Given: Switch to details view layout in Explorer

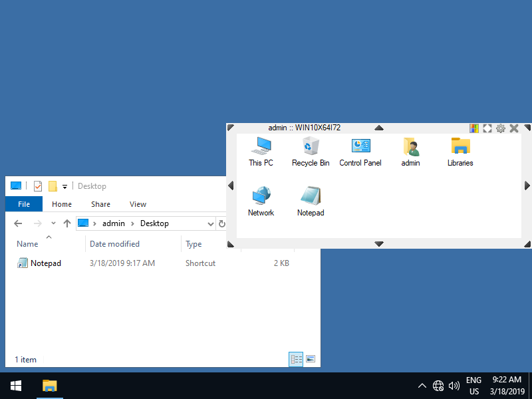Looking at the screenshot, I should 296,359.
